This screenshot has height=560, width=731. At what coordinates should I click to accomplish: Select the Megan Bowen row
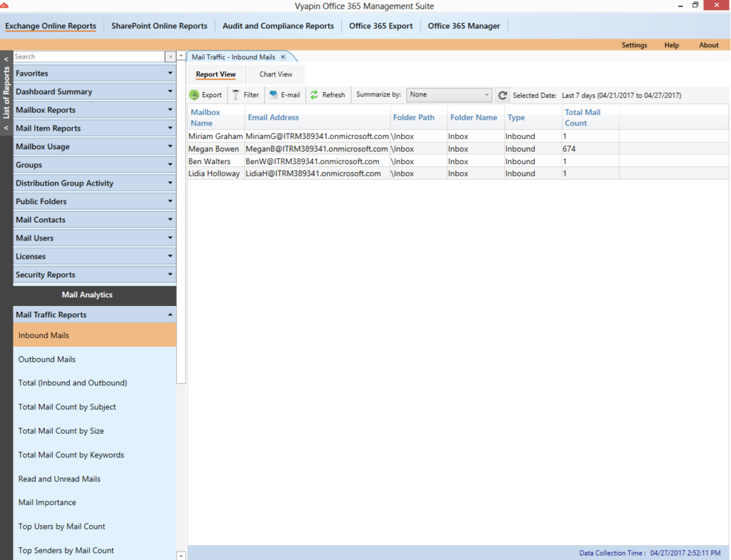click(x=458, y=149)
